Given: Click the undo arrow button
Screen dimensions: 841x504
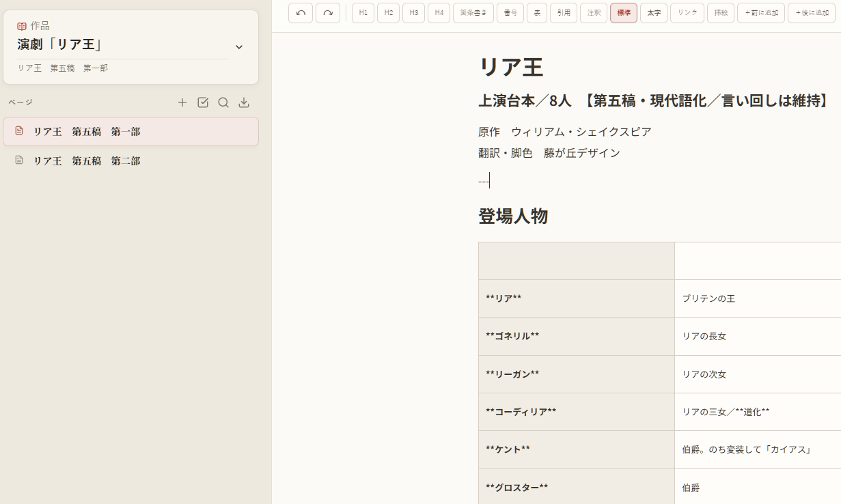Looking at the screenshot, I should (301, 13).
